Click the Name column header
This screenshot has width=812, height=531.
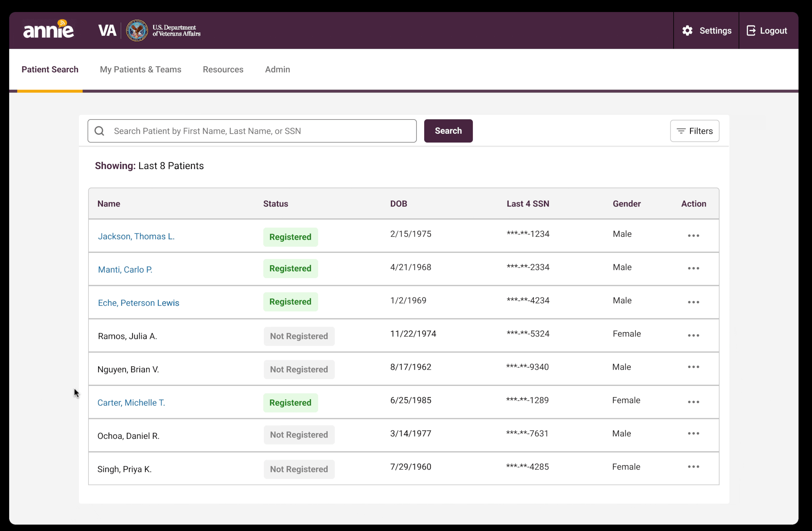pyautogui.click(x=109, y=204)
